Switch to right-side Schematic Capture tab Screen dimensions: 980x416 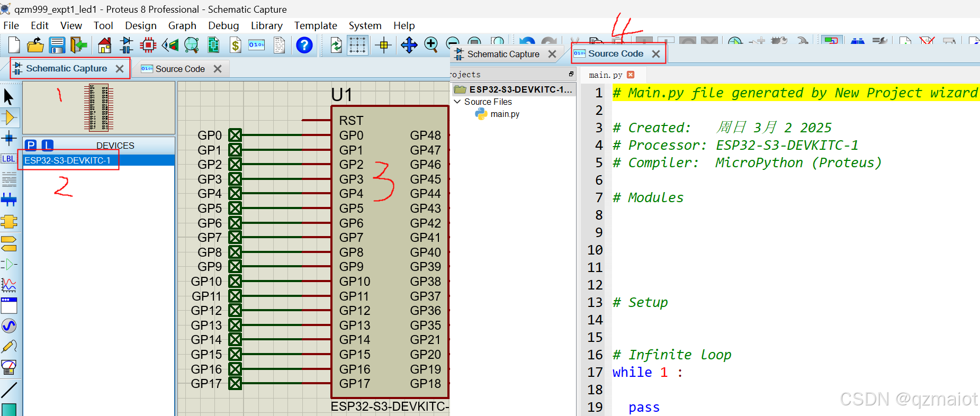[503, 54]
